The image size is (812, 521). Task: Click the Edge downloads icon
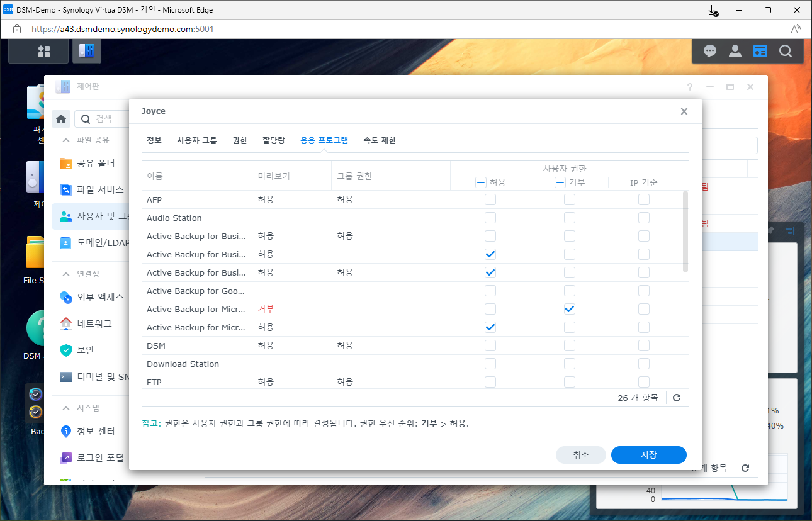click(x=713, y=11)
